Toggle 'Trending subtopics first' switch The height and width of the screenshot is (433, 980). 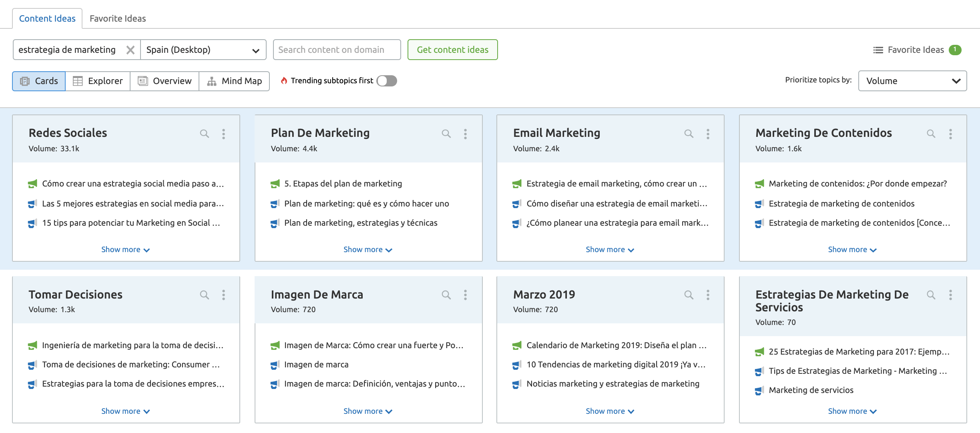tap(387, 81)
